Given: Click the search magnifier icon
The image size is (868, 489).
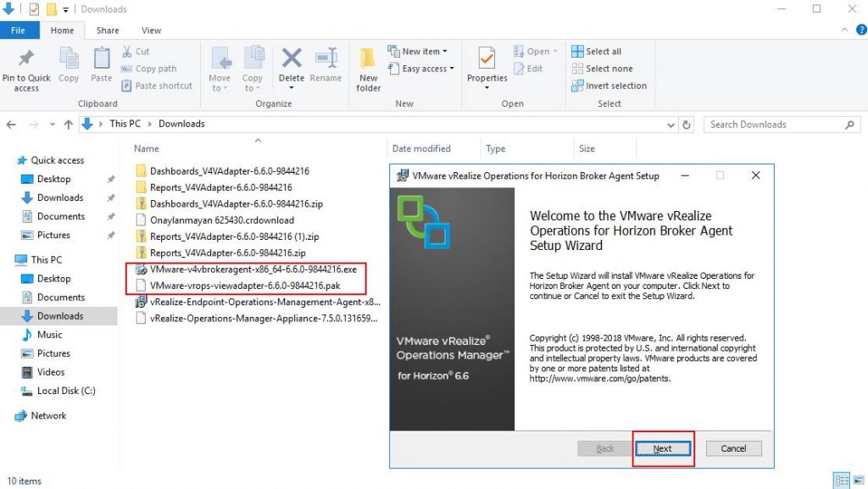Looking at the screenshot, I should pos(849,125).
